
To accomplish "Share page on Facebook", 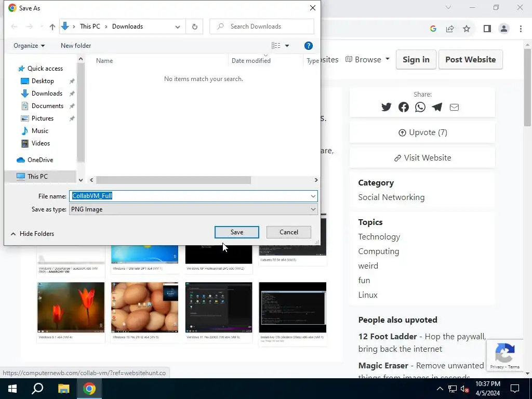I will coord(403,107).
